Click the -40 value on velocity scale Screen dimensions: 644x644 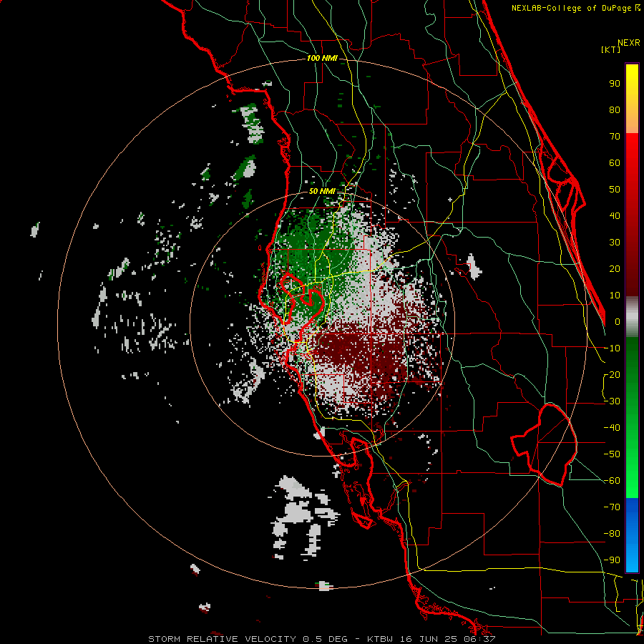pos(612,428)
